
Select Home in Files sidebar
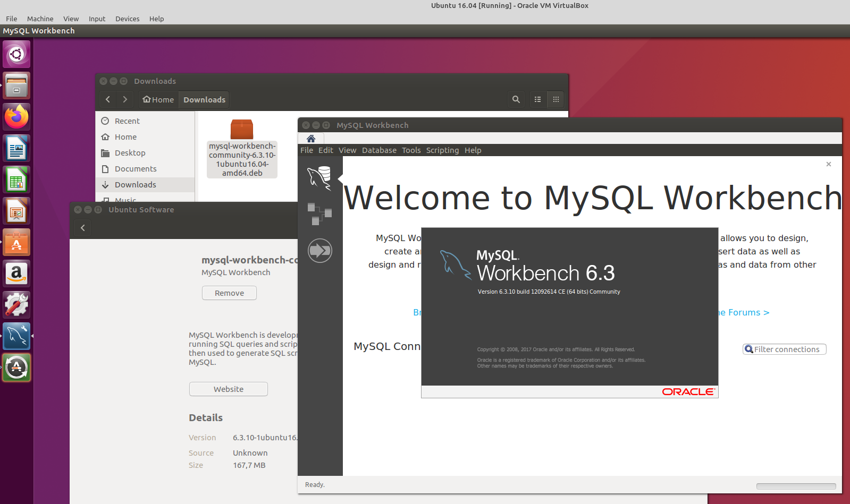pos(145,137)
